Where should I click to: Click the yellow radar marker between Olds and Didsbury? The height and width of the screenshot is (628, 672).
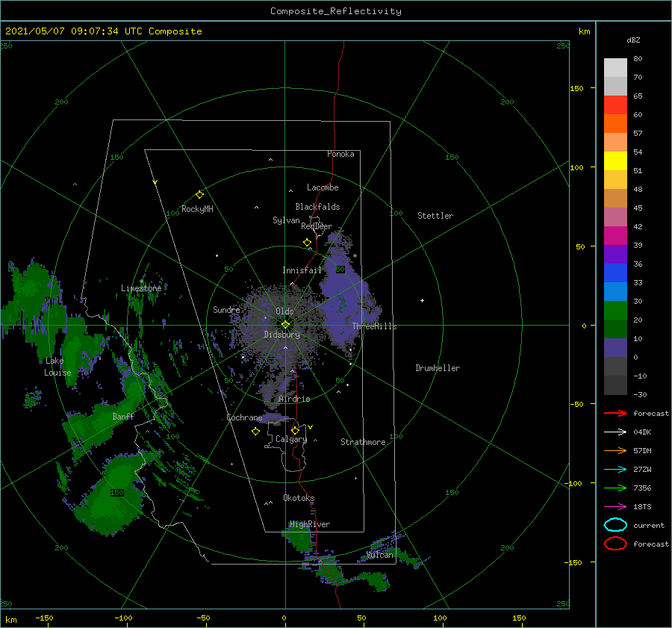tap(285, 325)
